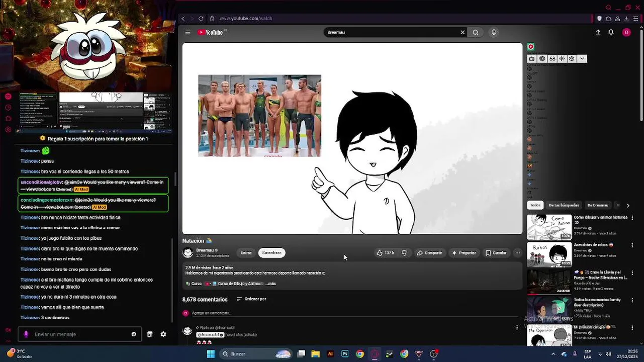Viewport: 644px width, 362px height.
Task: Open the Windows Start button
Action: click(x=211, y=354)
